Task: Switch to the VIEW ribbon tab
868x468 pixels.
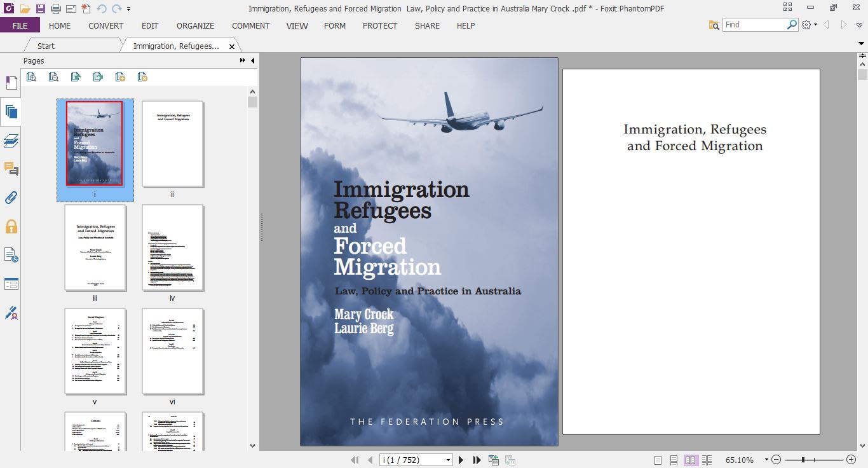Action: 297,25
